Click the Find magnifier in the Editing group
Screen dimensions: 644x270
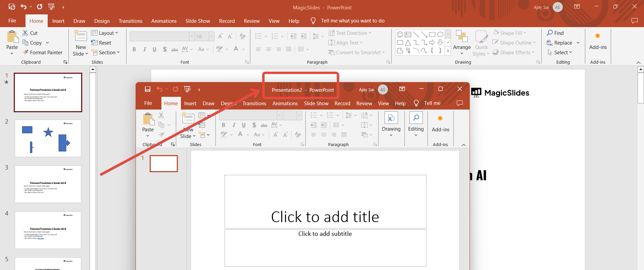pyautogui.click(x=550, y=33)
